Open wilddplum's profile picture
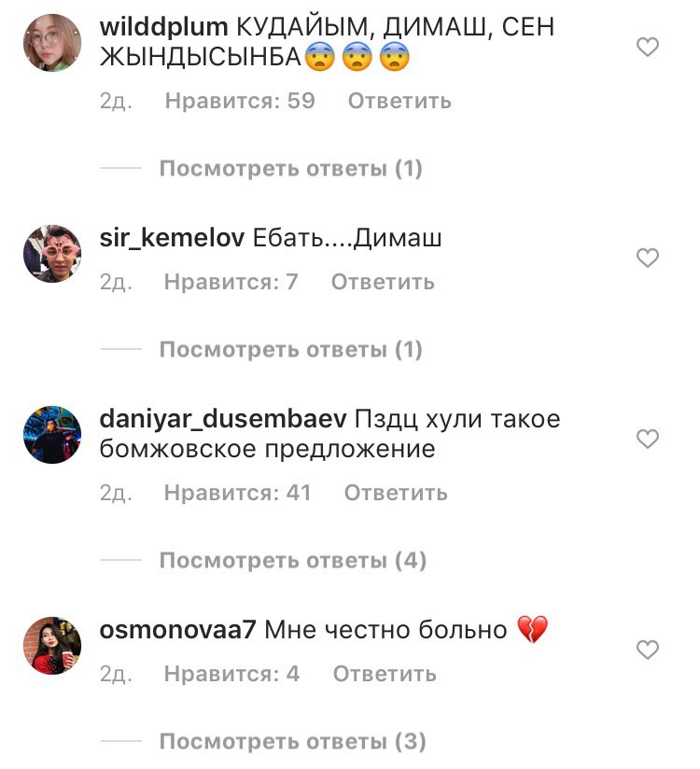The width and height of the screenshot is (700, 769). click(52, 43)
